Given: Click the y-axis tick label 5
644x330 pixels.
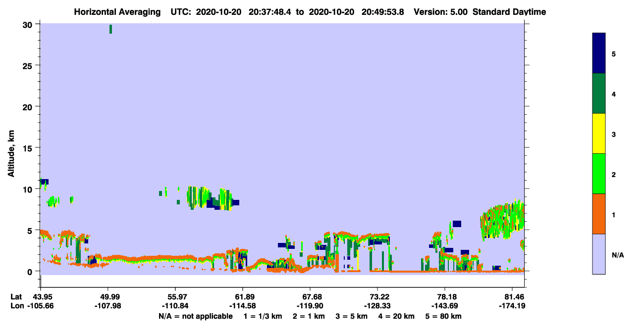Looking at the screenshot, I should pyautogui.click(x=31, y=231).
